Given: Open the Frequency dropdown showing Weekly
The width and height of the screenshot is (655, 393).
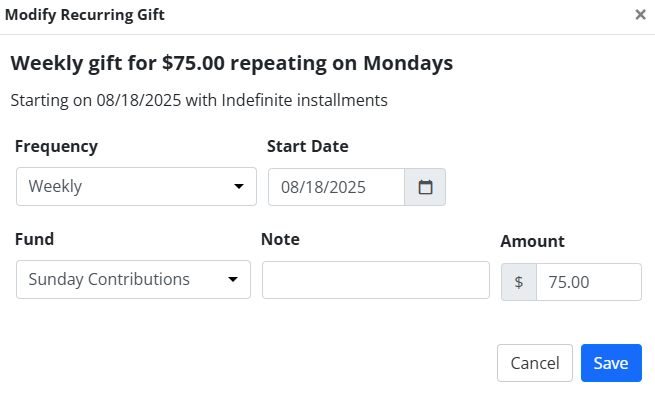Looking at the screenshot, I should (x=136, y=186).
